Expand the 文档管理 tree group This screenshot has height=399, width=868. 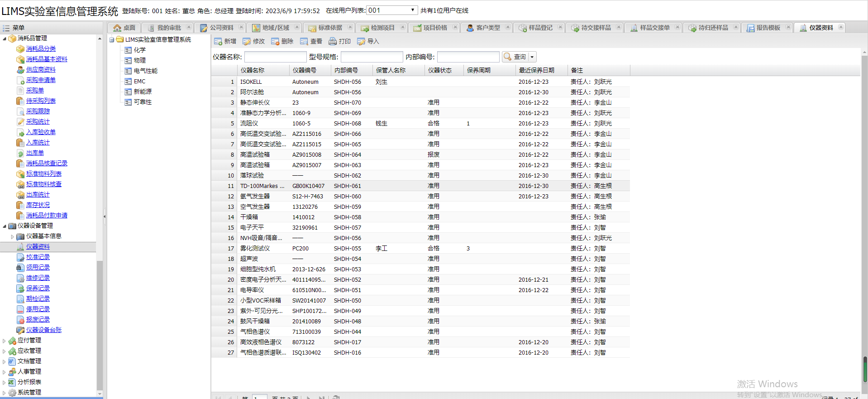coord(5,361)
